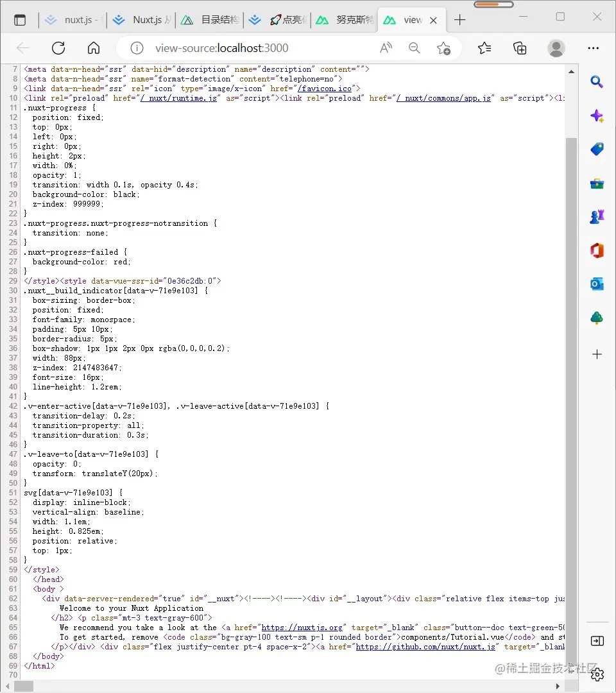616x693 pixels.
Task: Open the search icon in the sidebar
Action: coord(597,82)
